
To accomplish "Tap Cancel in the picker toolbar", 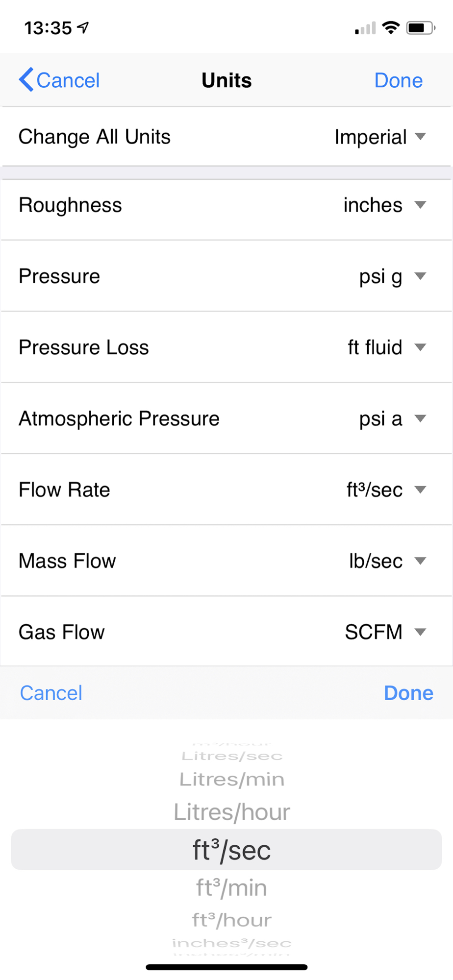I will point(51,693).
